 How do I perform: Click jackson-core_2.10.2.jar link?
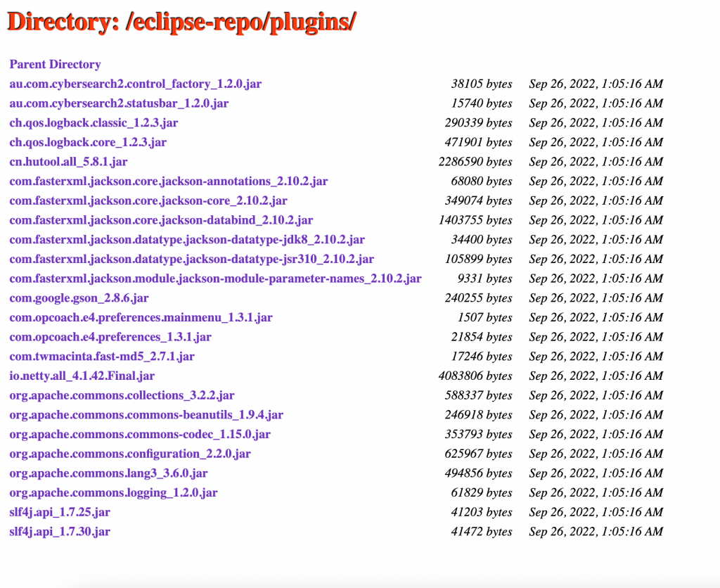coord(148,200)
